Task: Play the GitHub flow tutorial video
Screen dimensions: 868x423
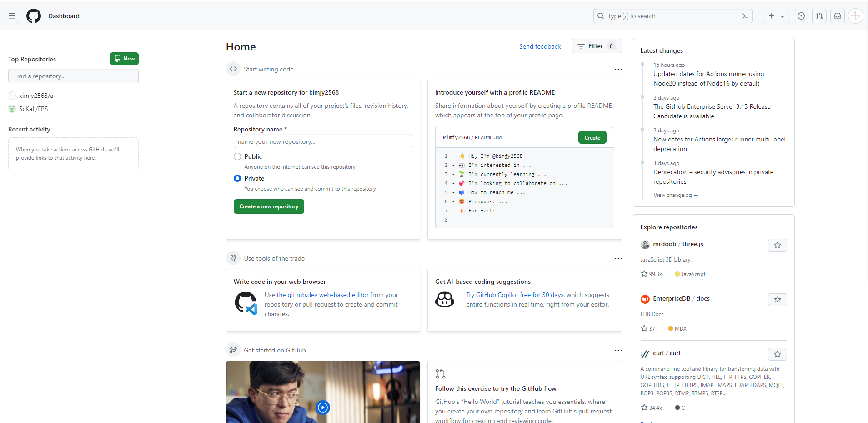Action: 323,408
